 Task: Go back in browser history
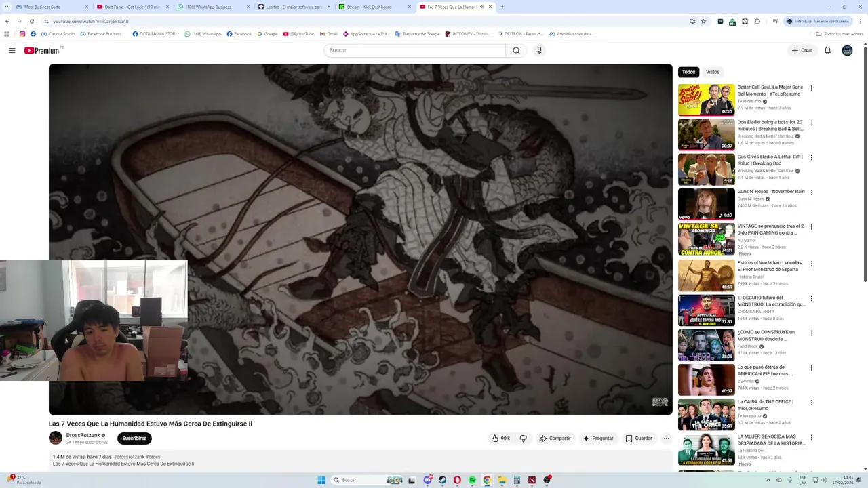(x=7, y=21)
